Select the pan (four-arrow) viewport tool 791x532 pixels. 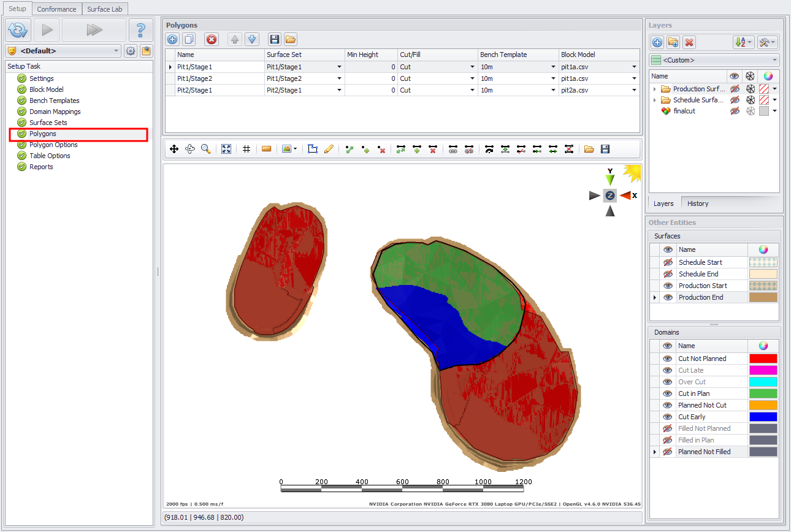click(174, 149)
